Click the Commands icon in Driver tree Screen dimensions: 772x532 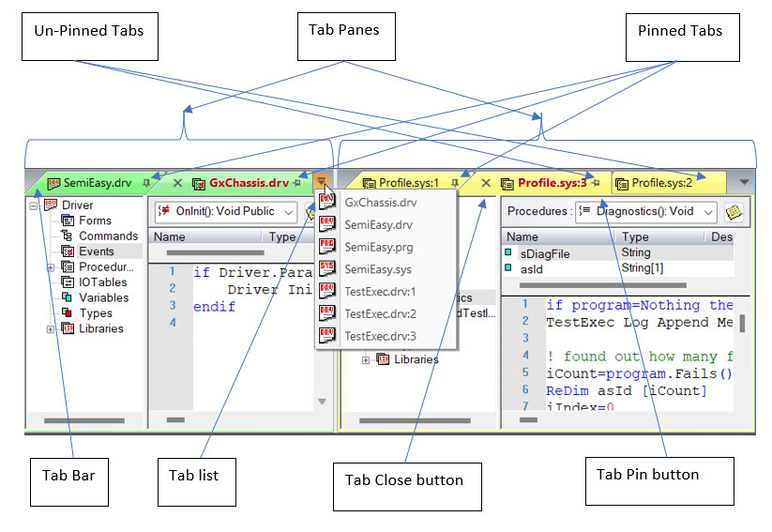click(x=67, y=236)
